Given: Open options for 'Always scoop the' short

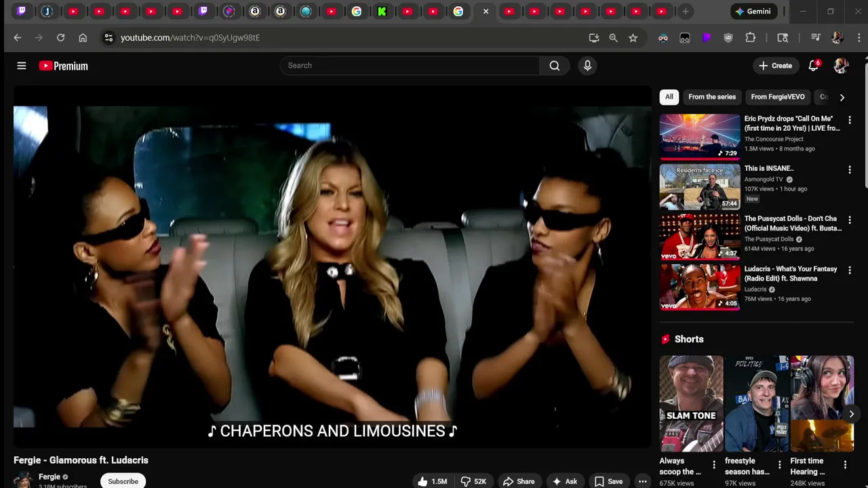Looking at the screenshot, I should (713, 464).
